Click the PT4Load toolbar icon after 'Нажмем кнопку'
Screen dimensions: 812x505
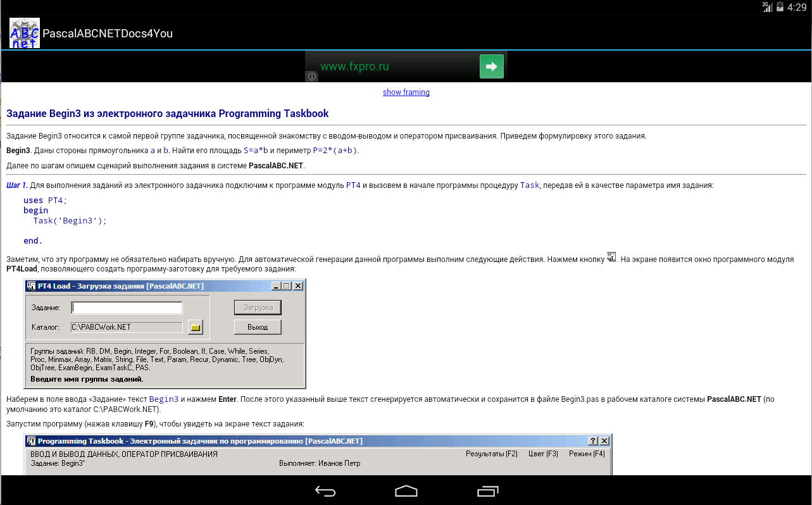611,256
